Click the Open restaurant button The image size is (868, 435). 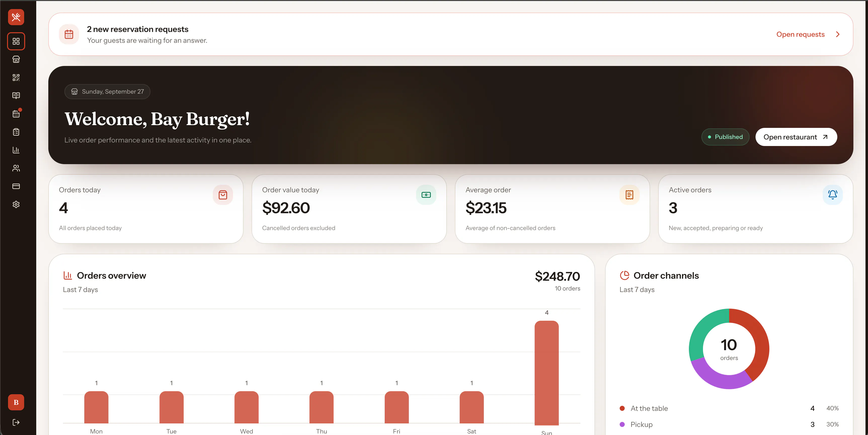796,137
